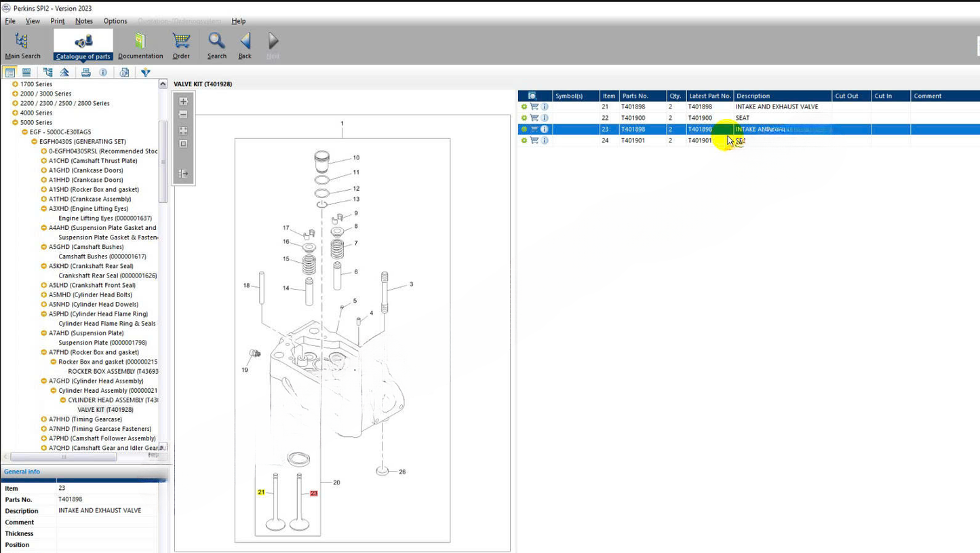Screen dimensions: 980x553
Task: Select VALVE KIT (T401928) in tree
Action: tap(105, 410)
